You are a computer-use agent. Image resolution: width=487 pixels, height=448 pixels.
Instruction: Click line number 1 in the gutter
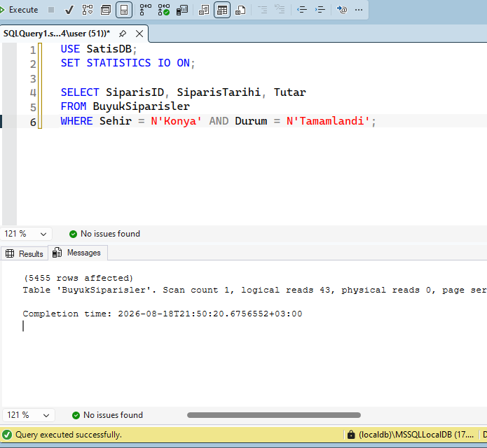33,50
